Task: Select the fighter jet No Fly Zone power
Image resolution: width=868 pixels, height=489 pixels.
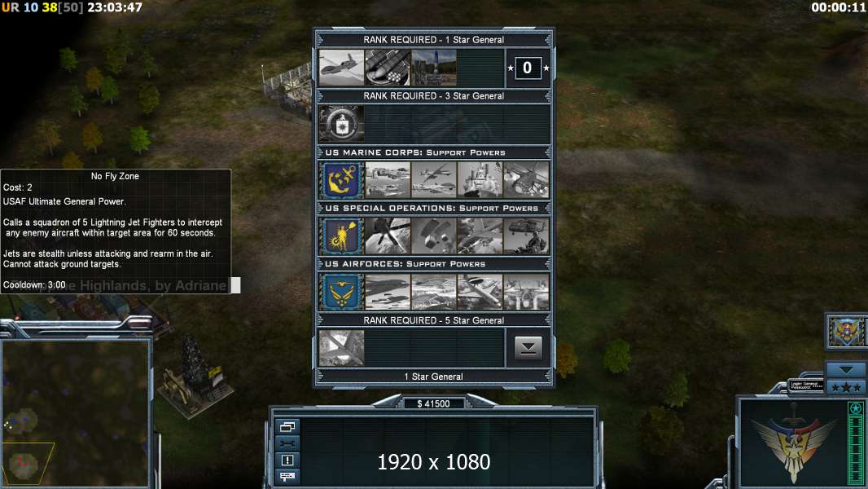Action: tap(527, 291)
